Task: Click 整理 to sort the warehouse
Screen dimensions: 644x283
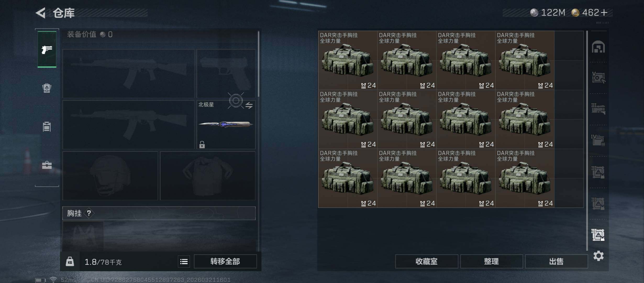Action: (x=491, y=262)
